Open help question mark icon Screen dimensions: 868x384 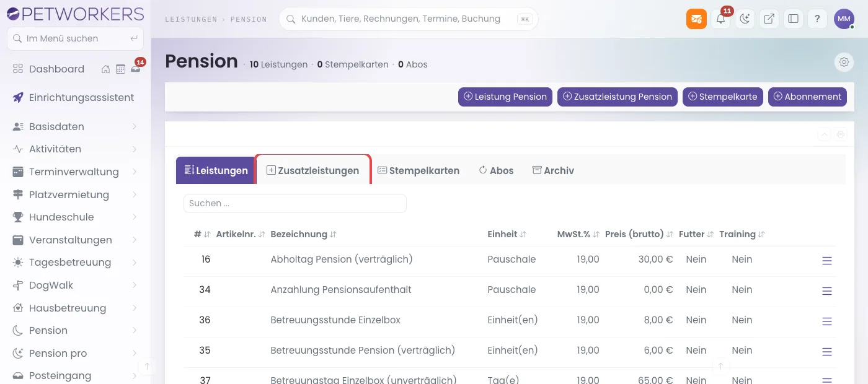pos(817,19)
